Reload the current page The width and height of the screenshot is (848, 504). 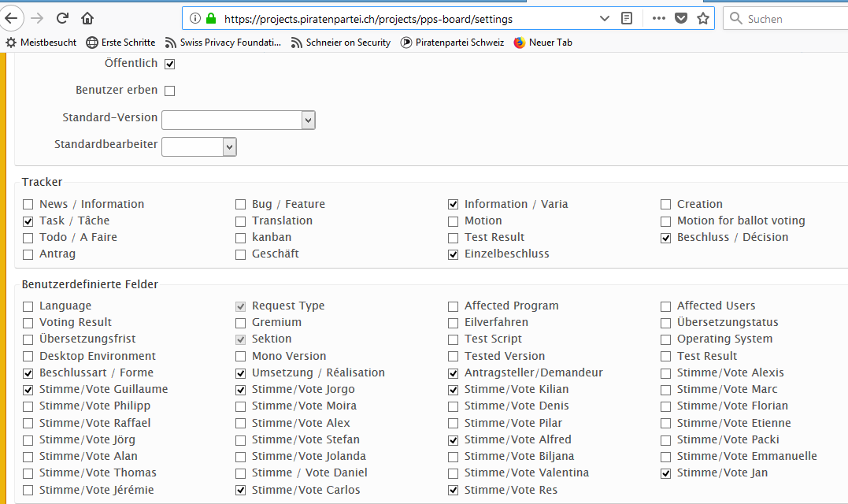[x=62, y=18]
